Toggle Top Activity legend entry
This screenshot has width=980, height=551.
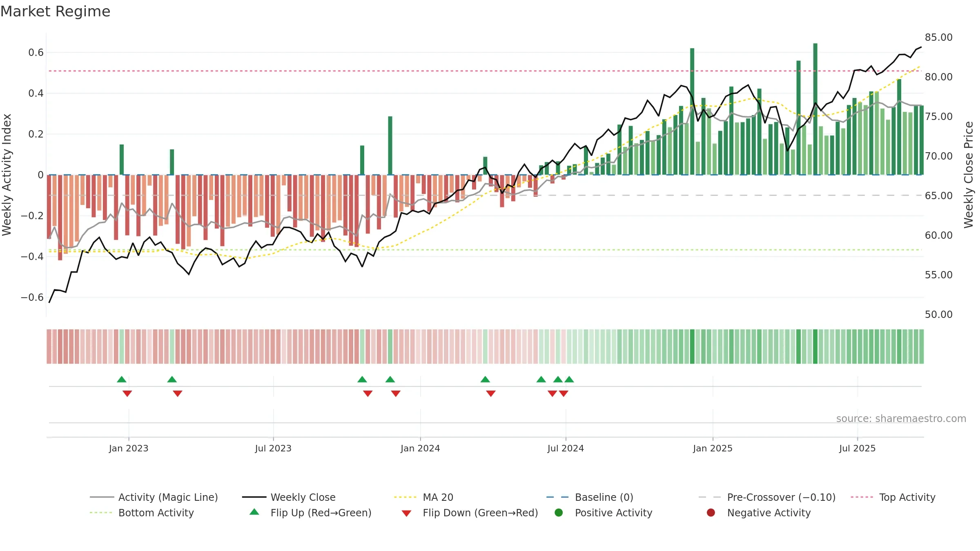tap(893, 497)
